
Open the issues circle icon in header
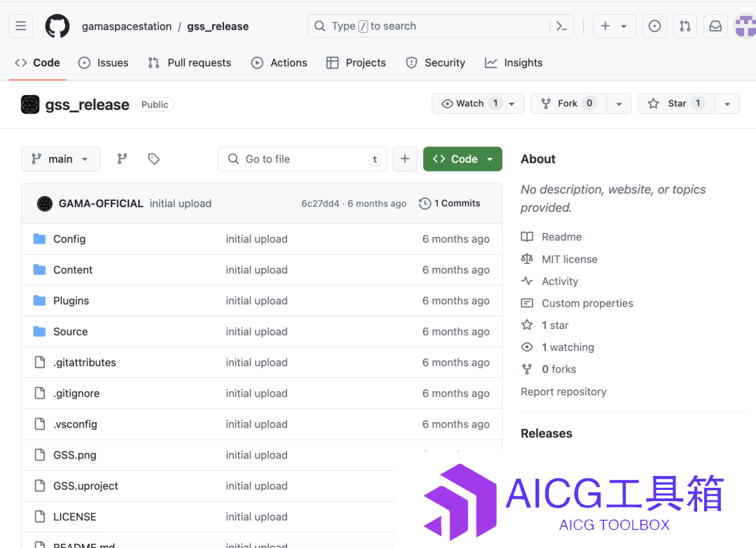654,26
